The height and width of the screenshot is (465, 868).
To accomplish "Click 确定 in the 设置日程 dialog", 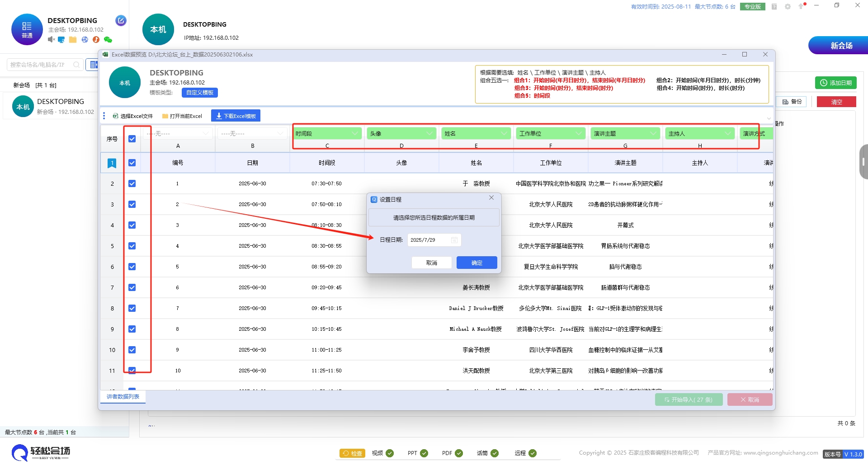I will 477,263.
